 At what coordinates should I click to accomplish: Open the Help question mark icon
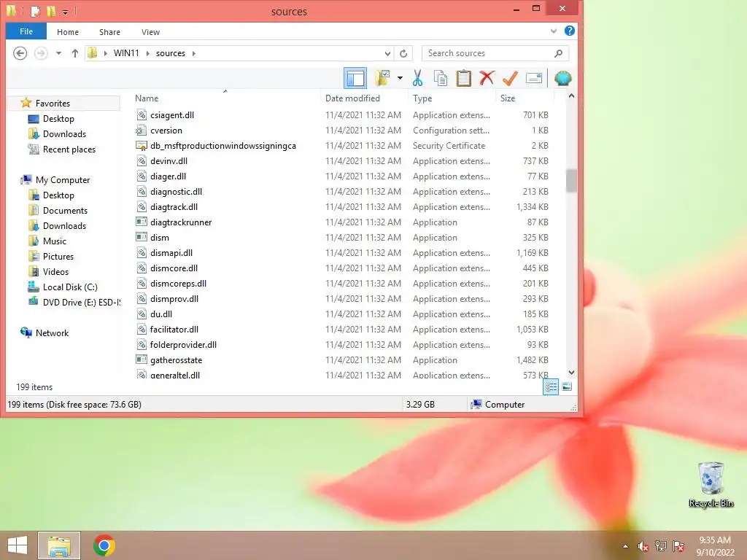coord(569,31)
